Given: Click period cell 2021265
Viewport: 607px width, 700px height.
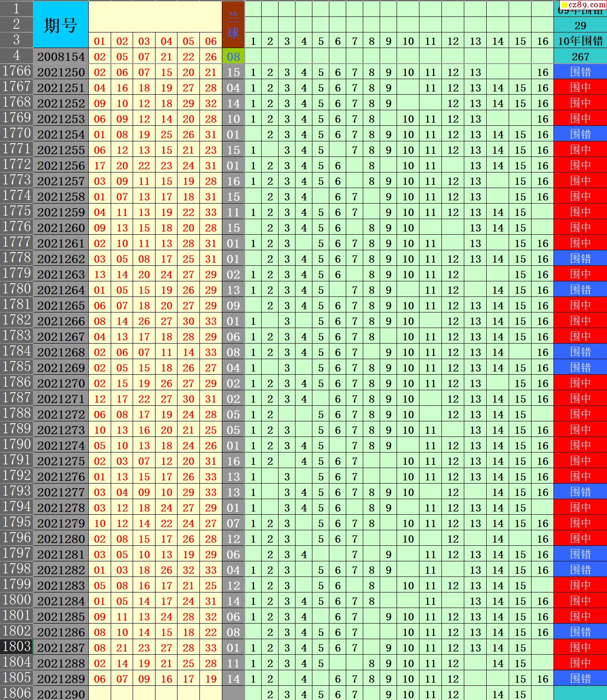Looking at the screenshot, I should 61,305.
